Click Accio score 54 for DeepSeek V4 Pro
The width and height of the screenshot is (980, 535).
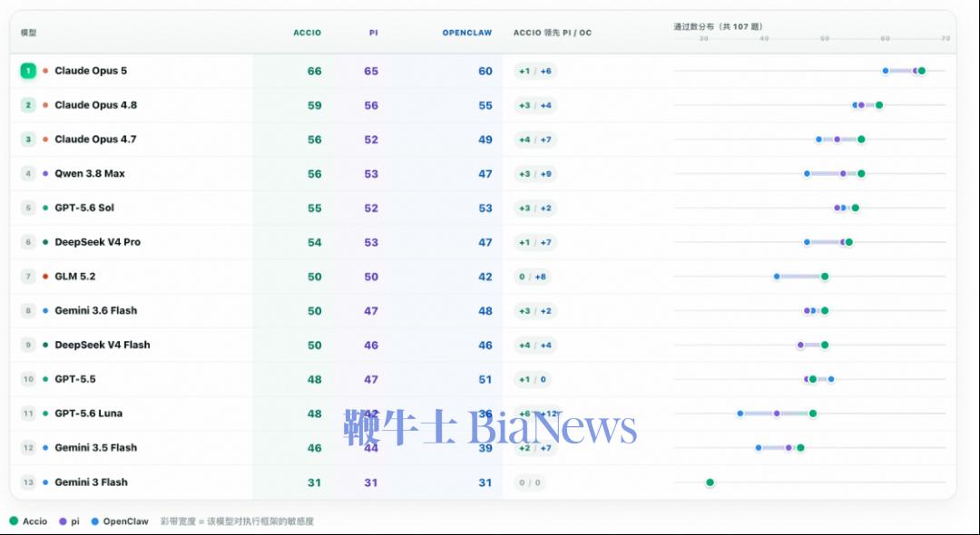(x=314, y=242)
